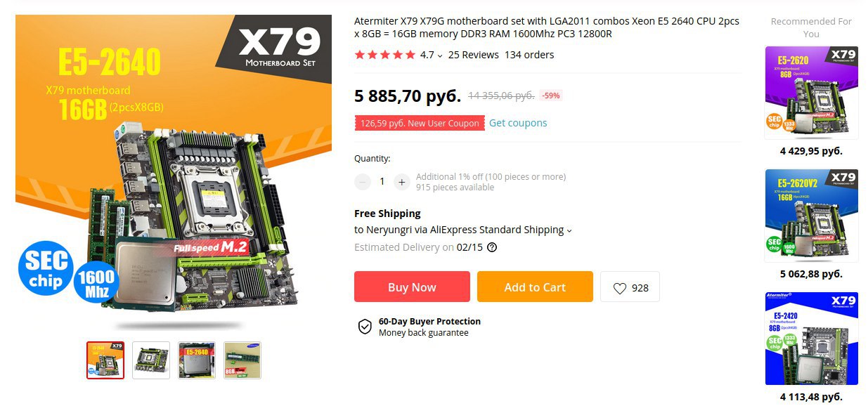Select the first orange product thumbnail
This screenshot has width=868, height=413.
click(x=105, y=360)
